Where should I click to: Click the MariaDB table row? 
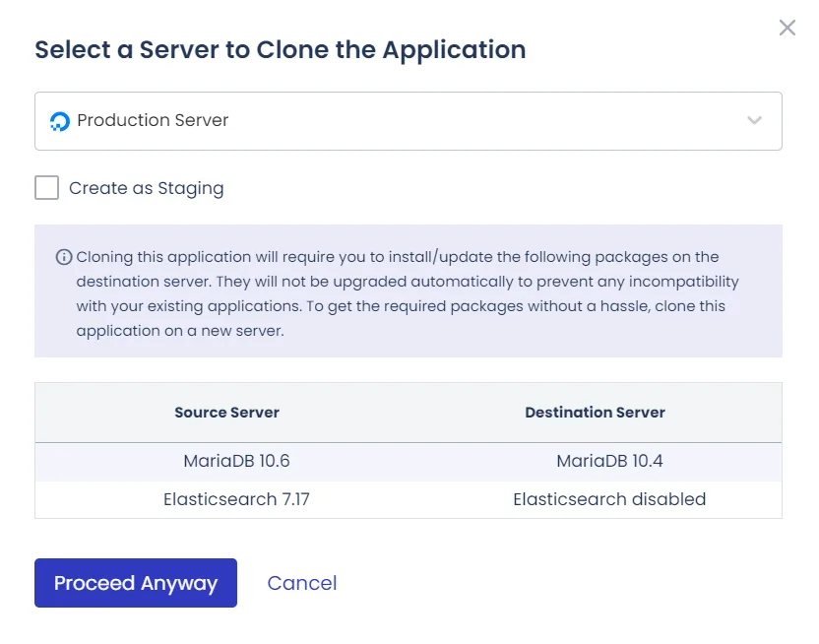pos(409,462)
